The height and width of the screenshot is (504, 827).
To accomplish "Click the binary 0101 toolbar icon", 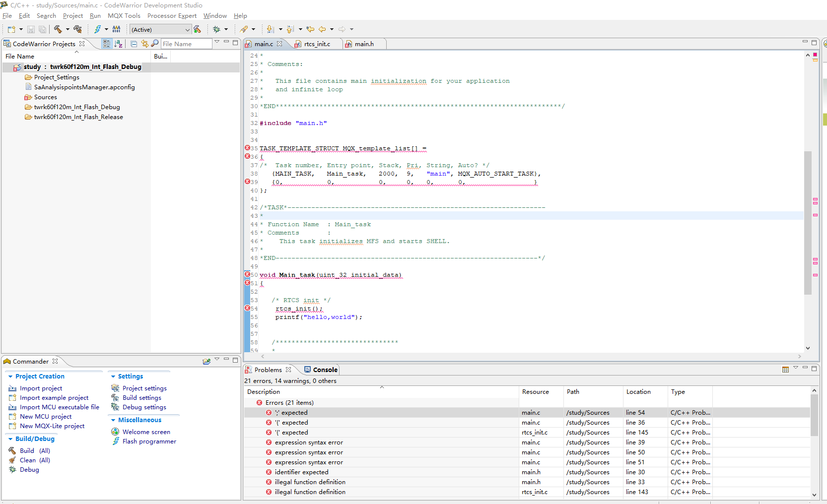I will pyautogui.click(x=117, y=29).
